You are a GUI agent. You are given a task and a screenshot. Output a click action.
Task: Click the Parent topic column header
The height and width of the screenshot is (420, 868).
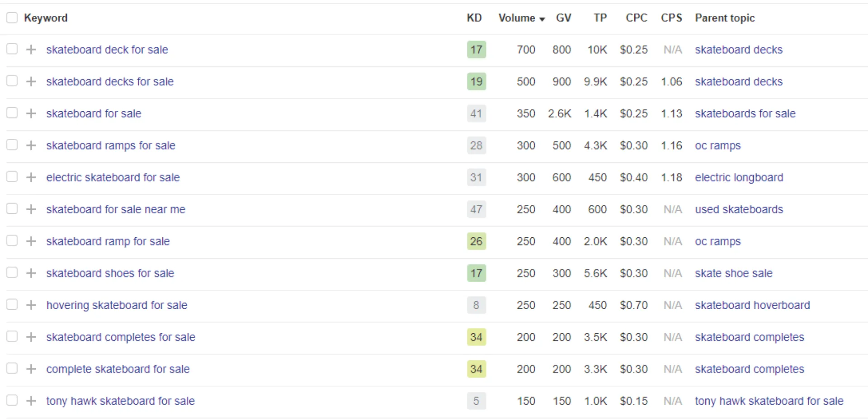coord(725,18)
